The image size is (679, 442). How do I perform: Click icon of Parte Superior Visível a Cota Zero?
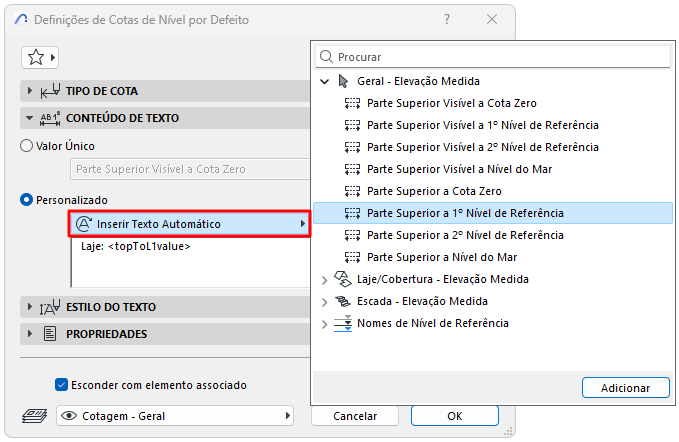pos(352,103)
